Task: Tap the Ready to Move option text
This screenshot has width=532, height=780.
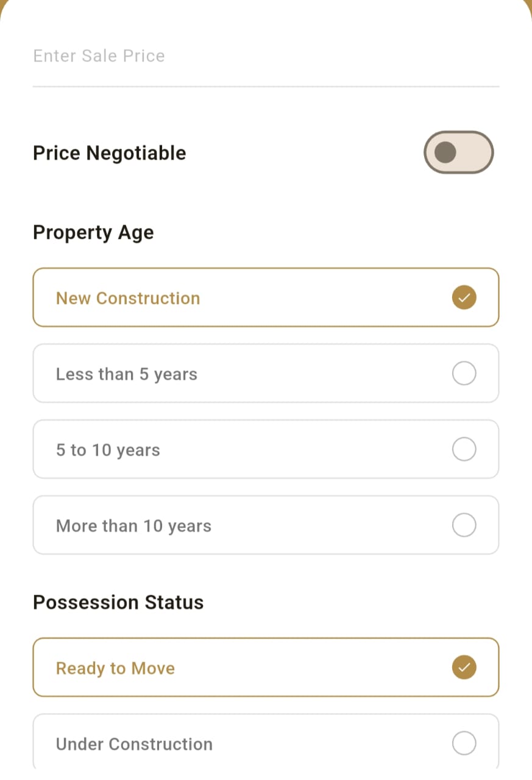Action: coord(115,668)
